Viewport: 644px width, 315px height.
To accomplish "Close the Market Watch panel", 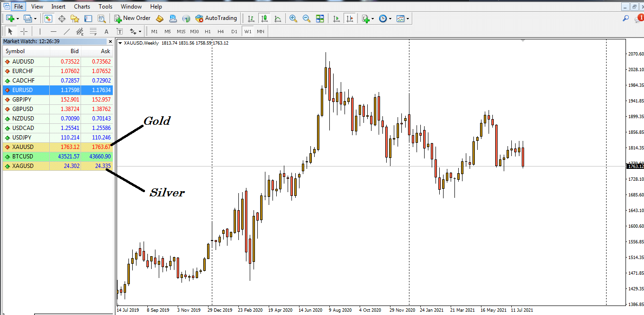I will point(110,42).
